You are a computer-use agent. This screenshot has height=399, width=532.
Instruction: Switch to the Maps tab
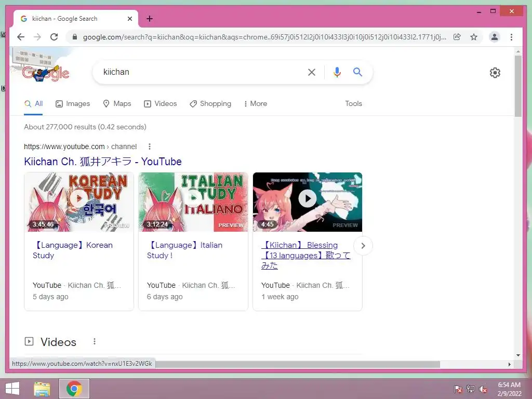click(117, 103)
